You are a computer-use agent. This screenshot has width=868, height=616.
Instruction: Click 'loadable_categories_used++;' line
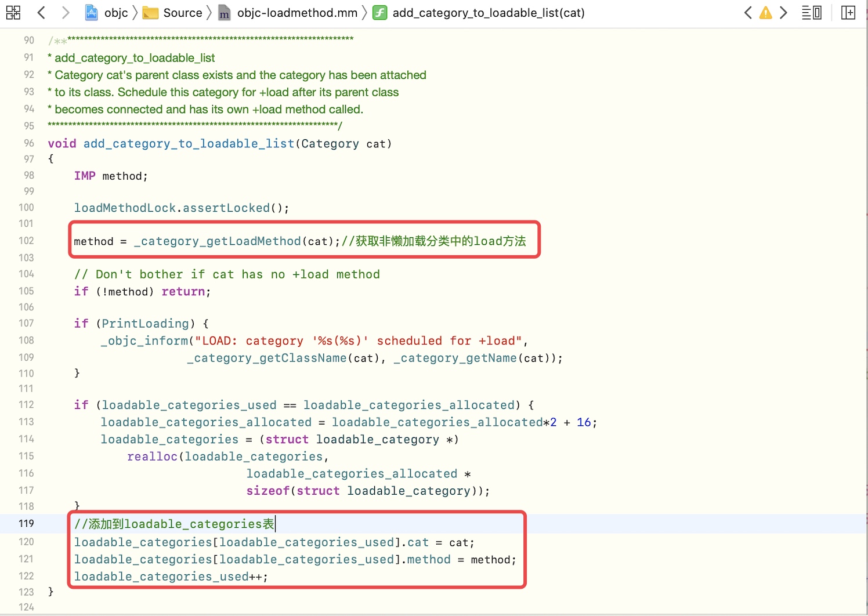(x=171, y=577)
